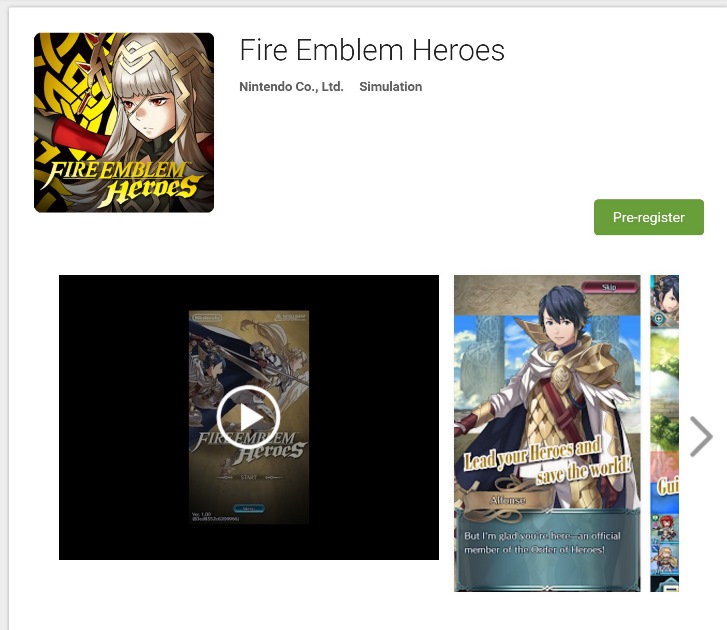727x630 pixels.
Task: Click the Menu button in video thumbnail
Action: pos(249,509)
